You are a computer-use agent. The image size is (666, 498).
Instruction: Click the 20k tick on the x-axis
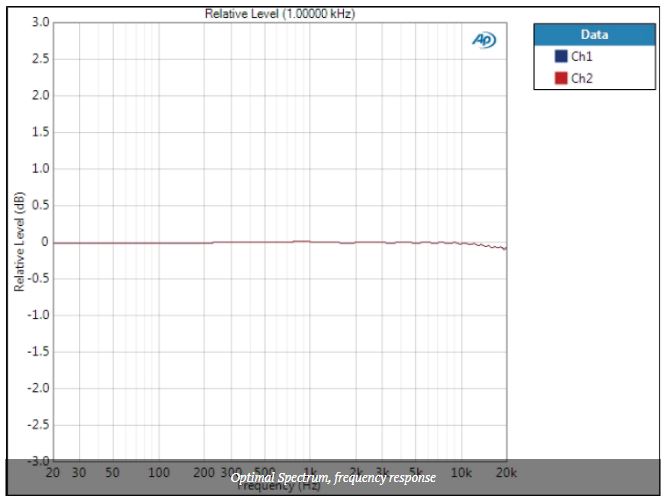coord(506,472)
